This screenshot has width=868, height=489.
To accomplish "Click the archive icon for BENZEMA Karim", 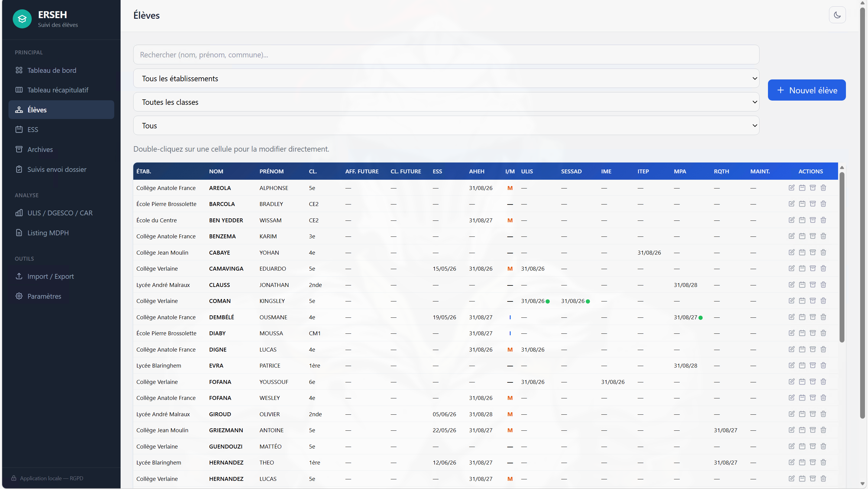I will point(813,236).
